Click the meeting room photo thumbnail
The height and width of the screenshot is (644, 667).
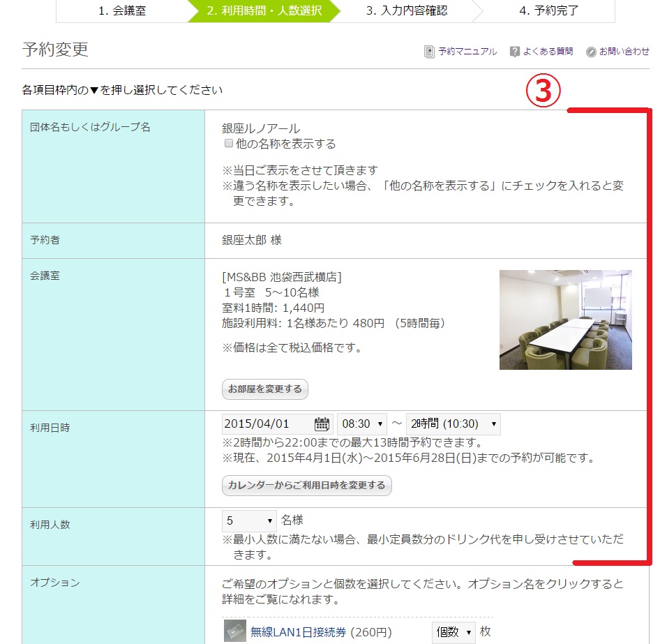click(x=565, y=320)
